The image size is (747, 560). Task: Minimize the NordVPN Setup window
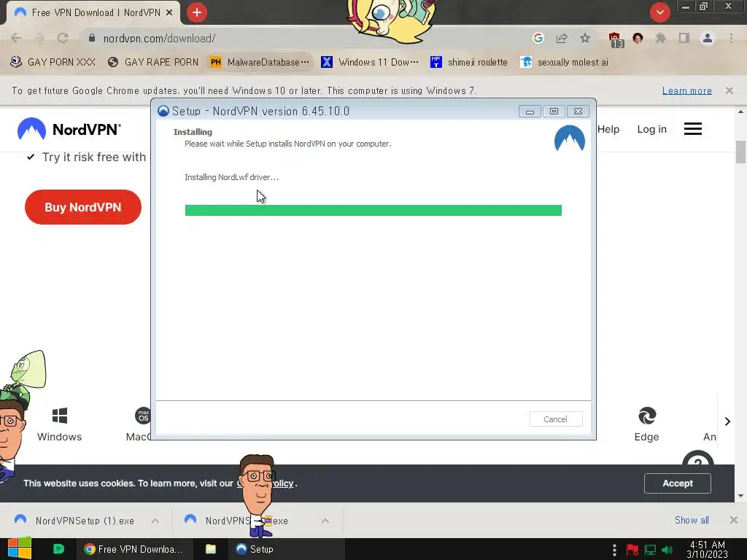(530, 112)
